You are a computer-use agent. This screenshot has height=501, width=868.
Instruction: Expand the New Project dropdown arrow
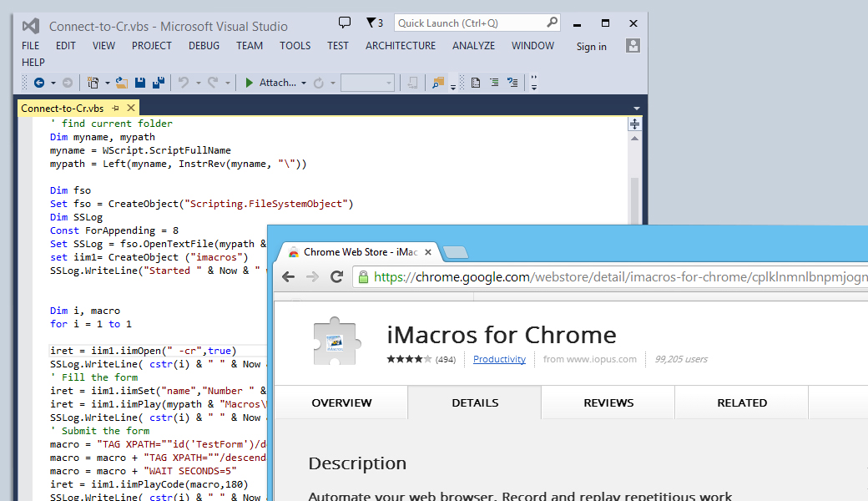pyautogui.click(x=108, y=83)
